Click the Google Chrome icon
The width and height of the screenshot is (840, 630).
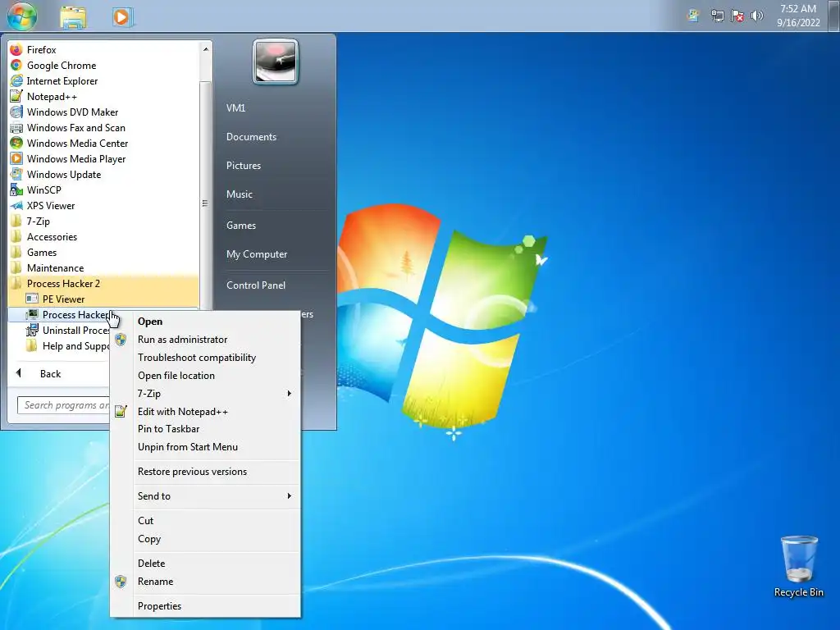(x=16, y=66)
